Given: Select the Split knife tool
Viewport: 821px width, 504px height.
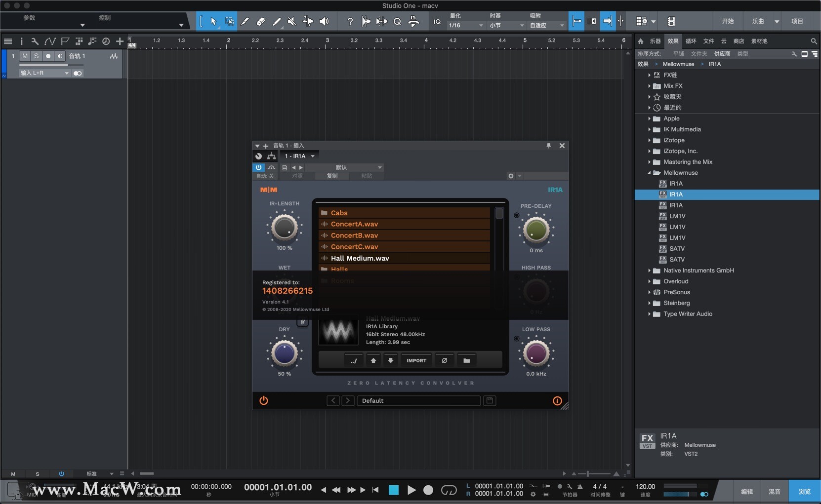Looking at the screenshot, I should pyautogui.click(x=245, y=21).
